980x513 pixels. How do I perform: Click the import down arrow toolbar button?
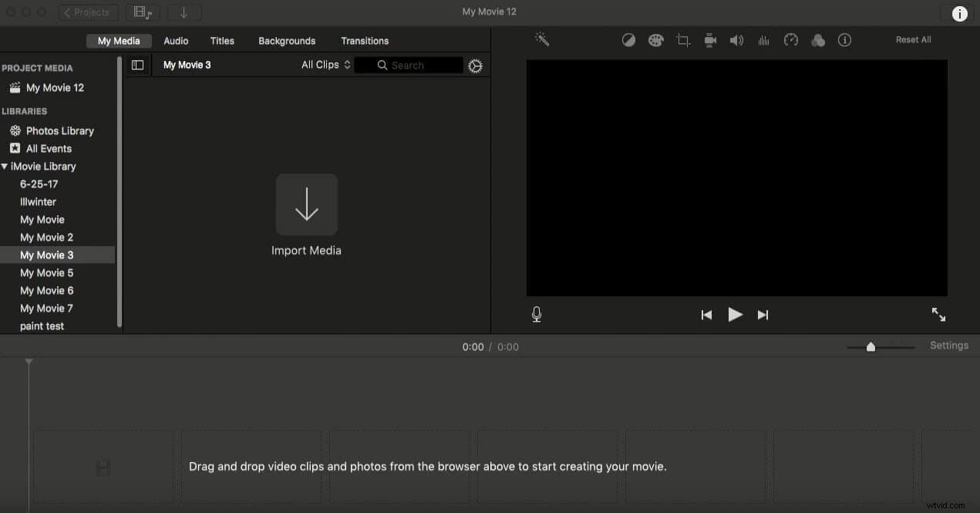(184, 12)
